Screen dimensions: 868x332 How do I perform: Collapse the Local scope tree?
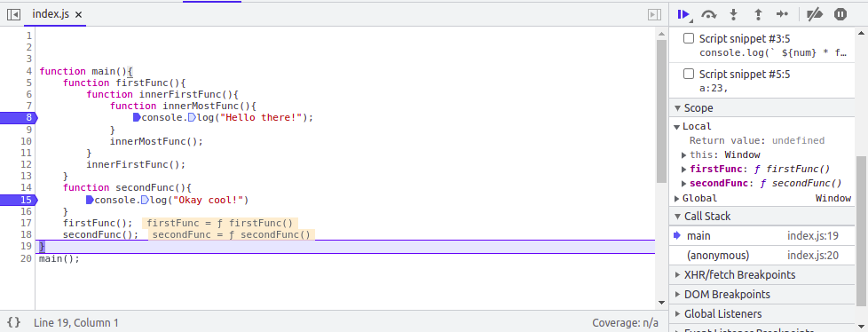coord(676,127)
